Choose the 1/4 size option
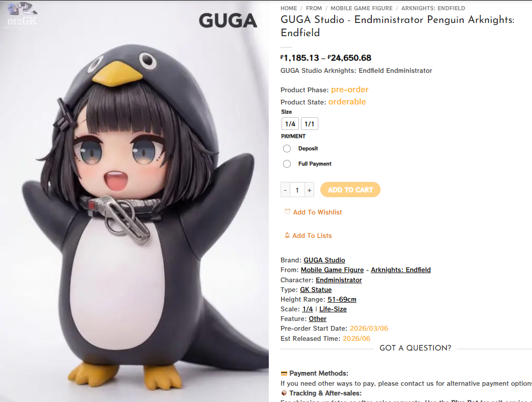 [290, 124]
